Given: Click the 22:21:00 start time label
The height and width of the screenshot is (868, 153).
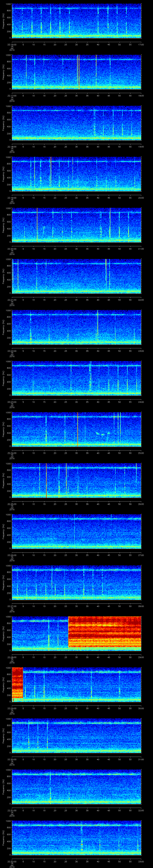Looking at the screenshot, I should pyautogui.click(x=12, y=300).
